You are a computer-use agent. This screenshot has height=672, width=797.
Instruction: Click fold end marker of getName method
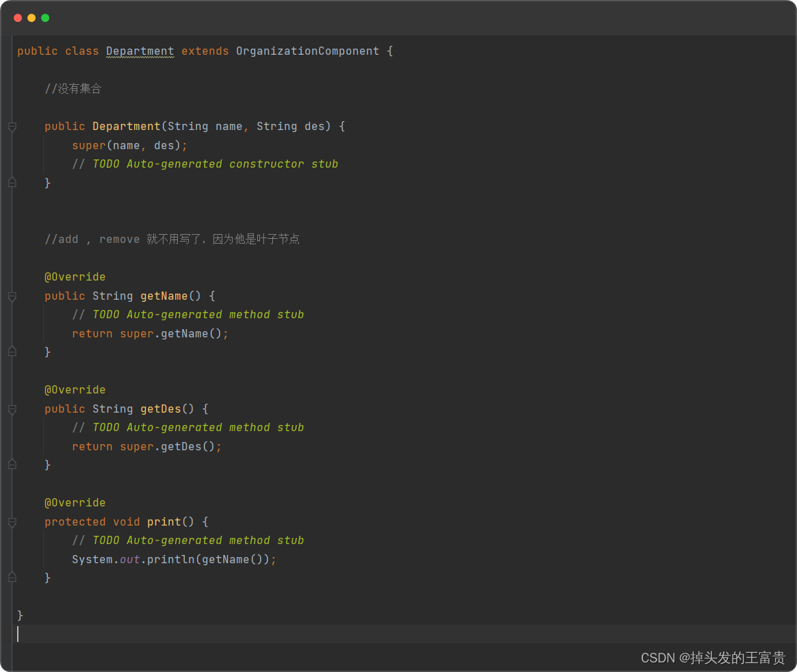pyautogui.click(x=12, y=352)
